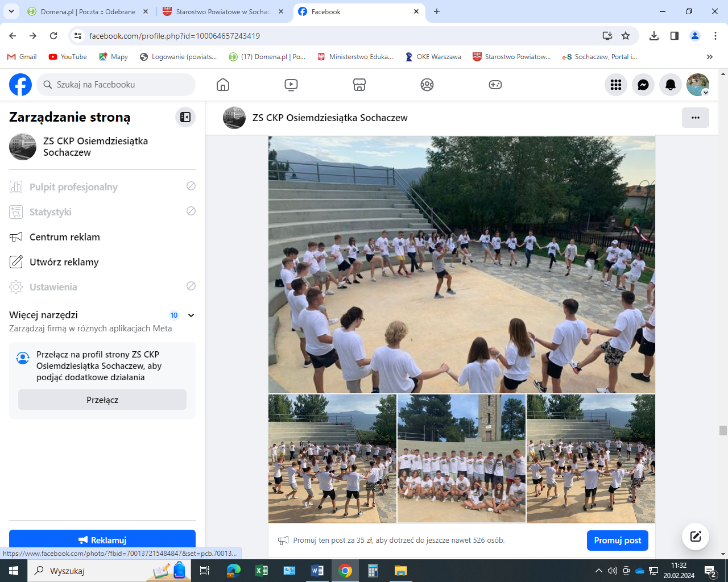Open the Groups icon in top navigation

(x=427, y=85)
